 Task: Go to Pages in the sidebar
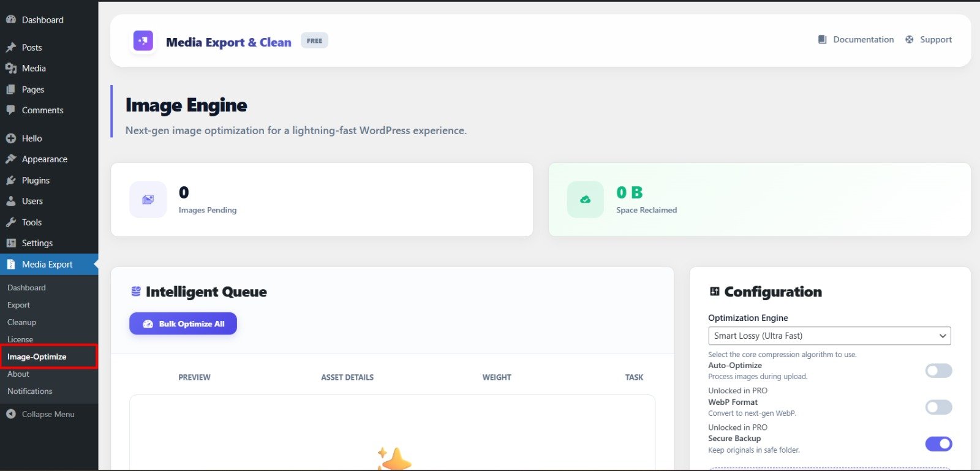tap(49, 89)
